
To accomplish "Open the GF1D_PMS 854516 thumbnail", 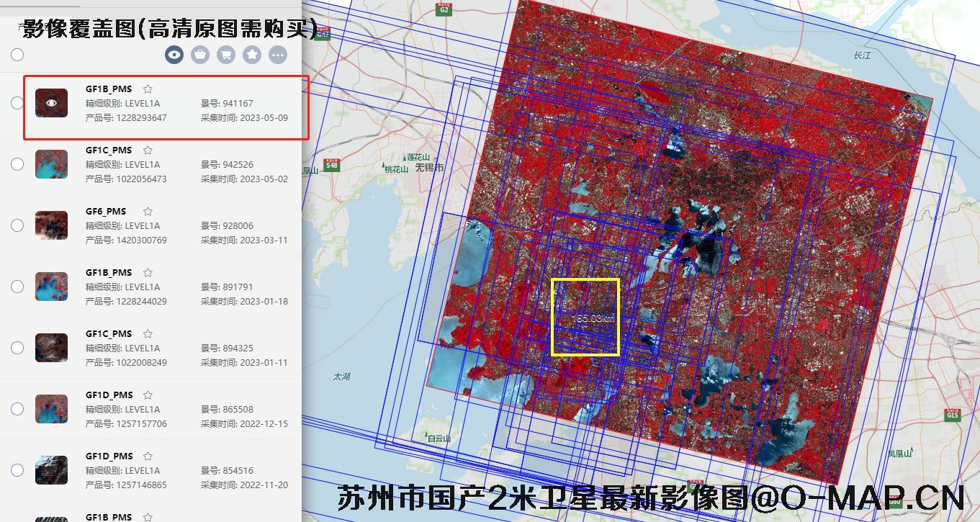I will click(x=51, y=470).
